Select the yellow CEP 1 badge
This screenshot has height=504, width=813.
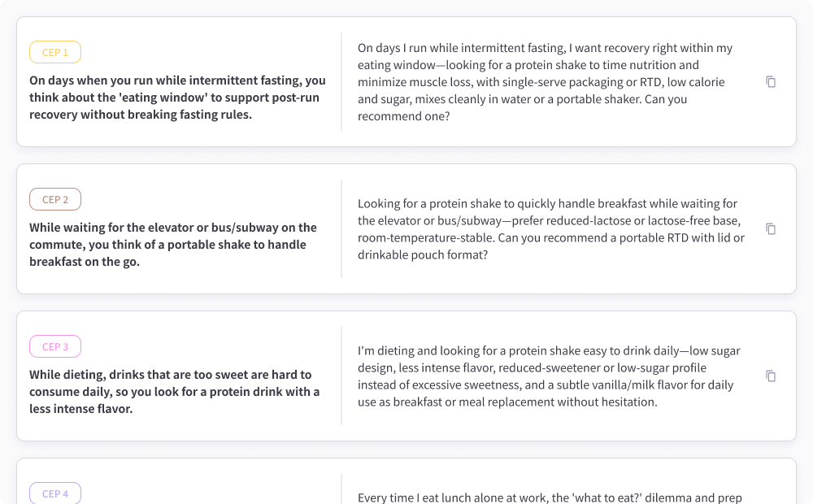[x=55, y=52]
